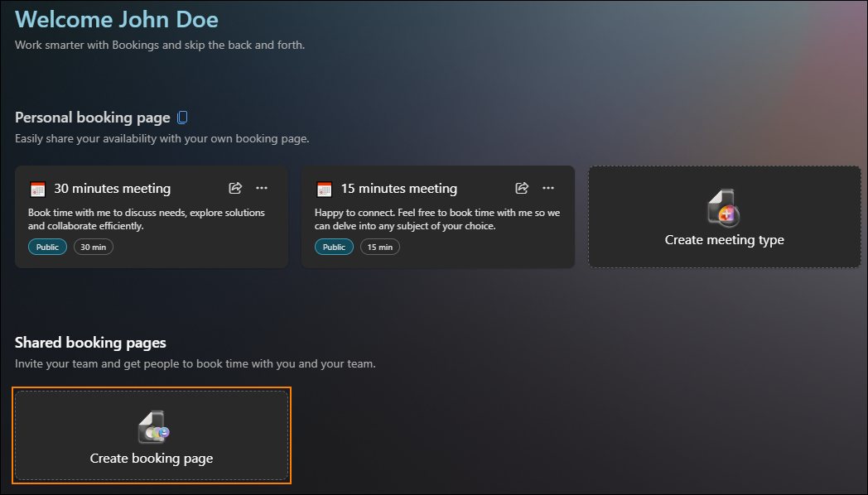Click the Create meeting type icon
This screenshot has height=495, width=868.
(724, 208)
